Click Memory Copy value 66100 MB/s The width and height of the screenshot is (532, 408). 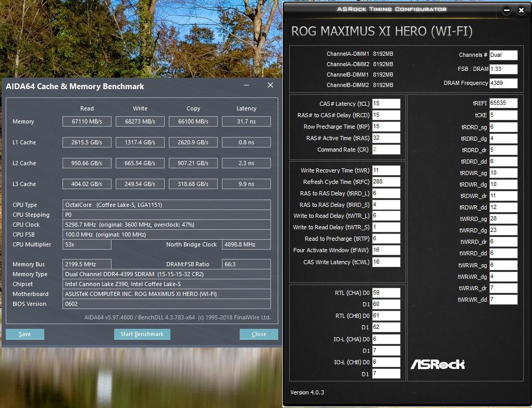pyautogui.click(x=193, y=121)
